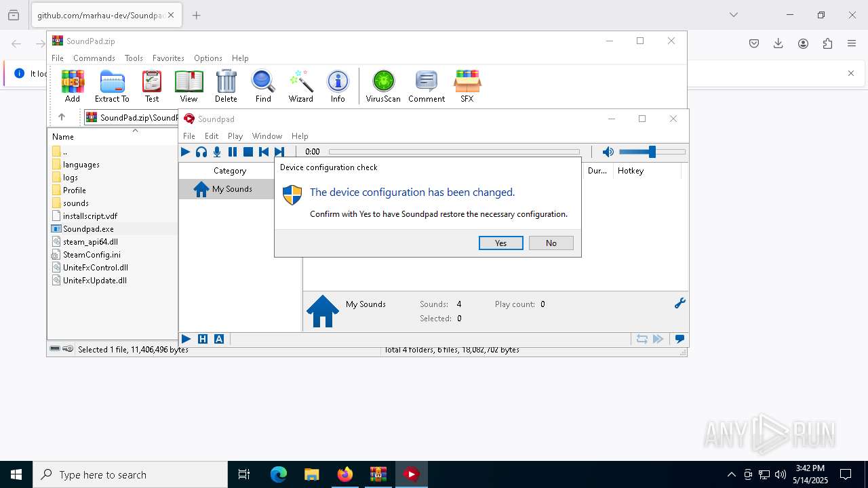This screenshot has width=868, height=488.
Task: Select the sounds folder in WinRAR
Action: coord(76,203)
